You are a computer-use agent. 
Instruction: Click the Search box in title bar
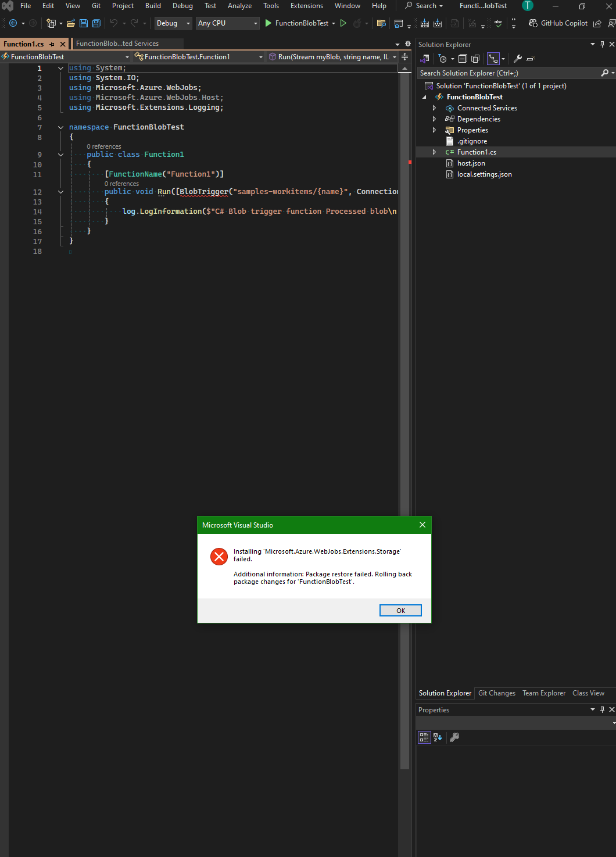(425, 6)
